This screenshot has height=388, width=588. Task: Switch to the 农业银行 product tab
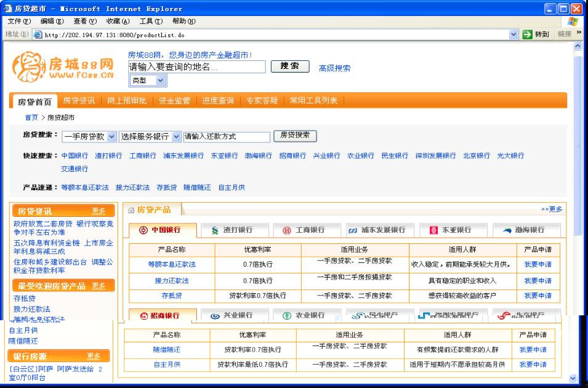pyautogui.click(x=307, y=315)
